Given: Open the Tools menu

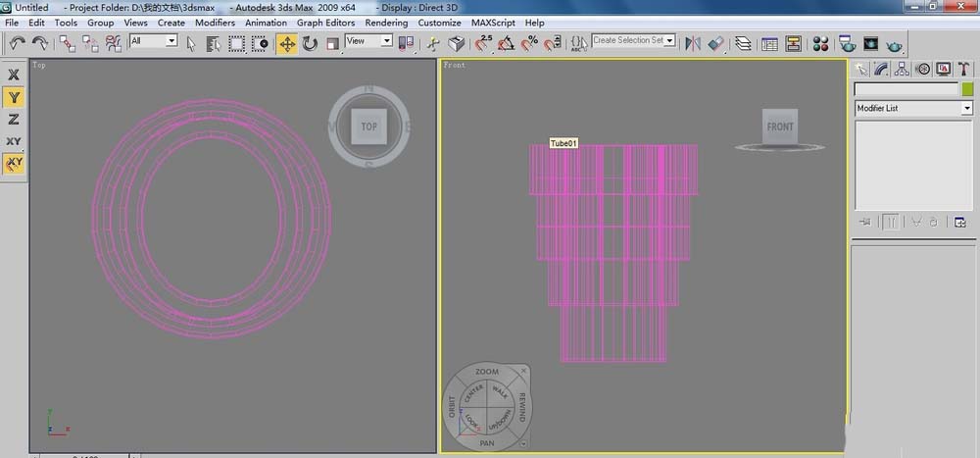Looking at the screenshot, I should click(66, 23).
